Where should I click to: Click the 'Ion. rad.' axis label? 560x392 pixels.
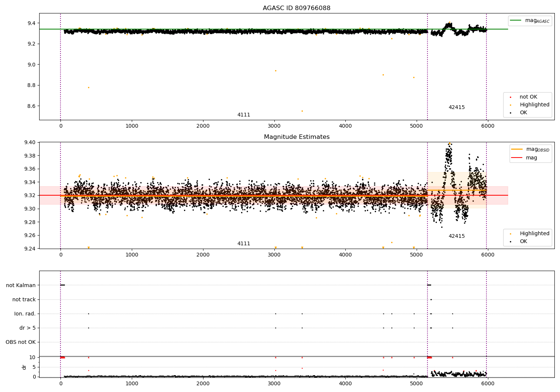click(x=25, y=314)
